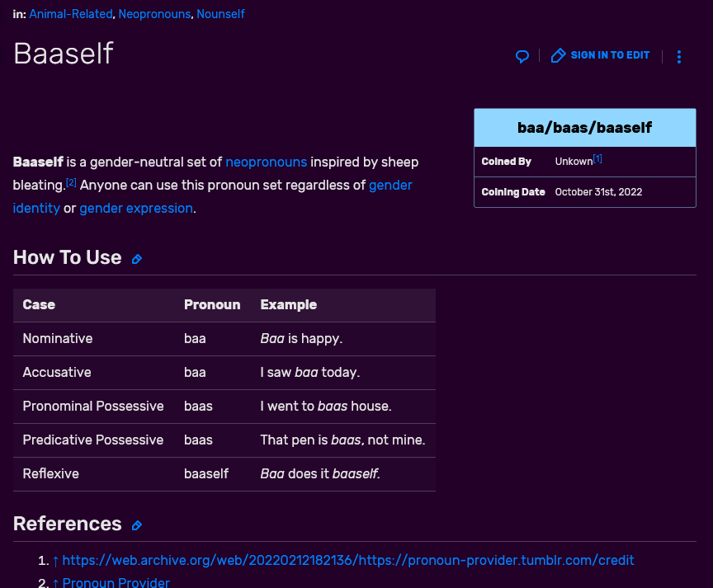Click the Pronominal Possessive row label
This screenshot has height=588, width=713.
coord(93,407)
